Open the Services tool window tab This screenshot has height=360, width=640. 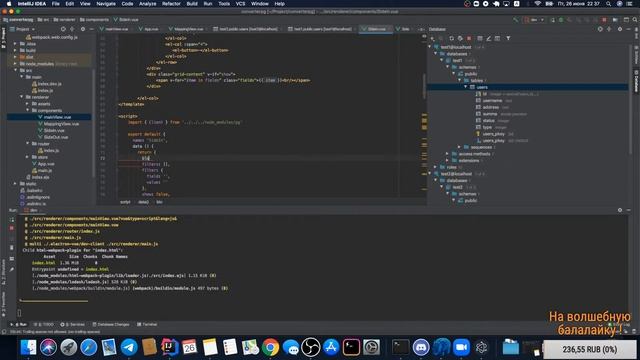pyautogui.click(x=73, y=324)
